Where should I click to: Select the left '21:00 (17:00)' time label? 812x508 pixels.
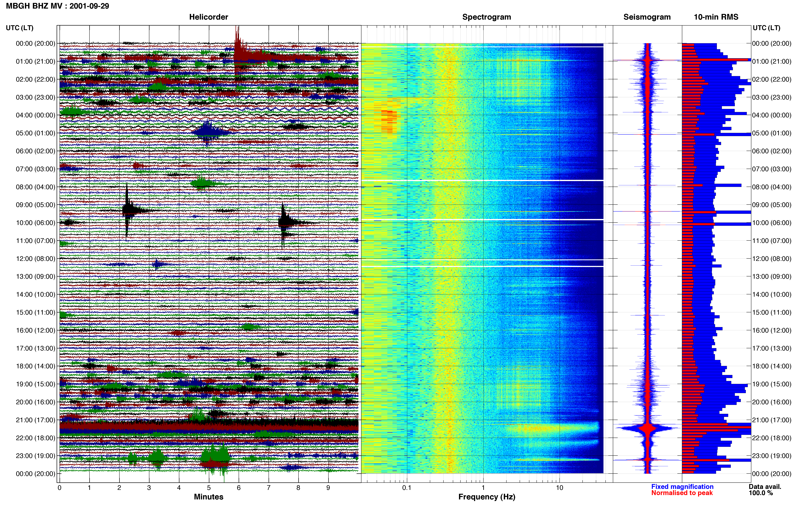pyautogui.click(x=36, y=420)
